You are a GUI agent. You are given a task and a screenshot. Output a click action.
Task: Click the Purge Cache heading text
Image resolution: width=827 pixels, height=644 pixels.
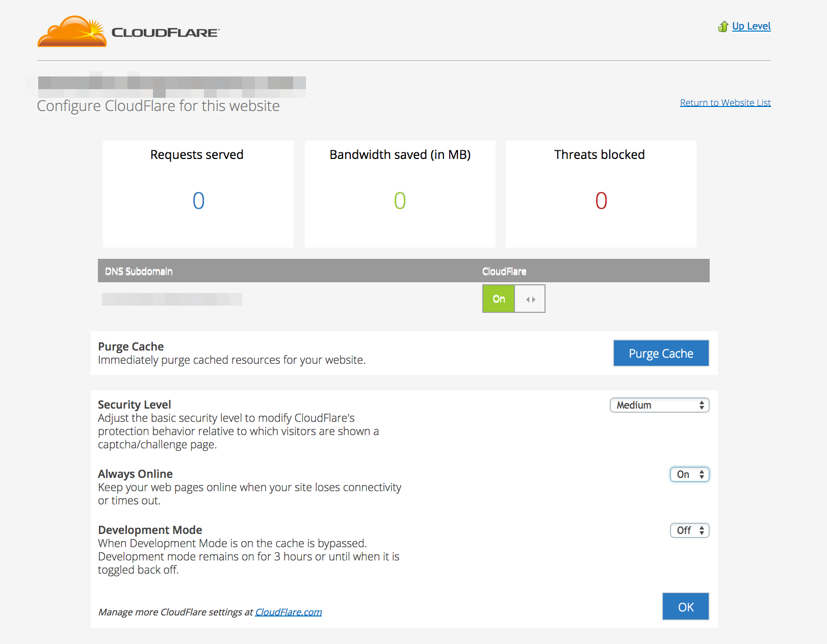tap(131, 346)
